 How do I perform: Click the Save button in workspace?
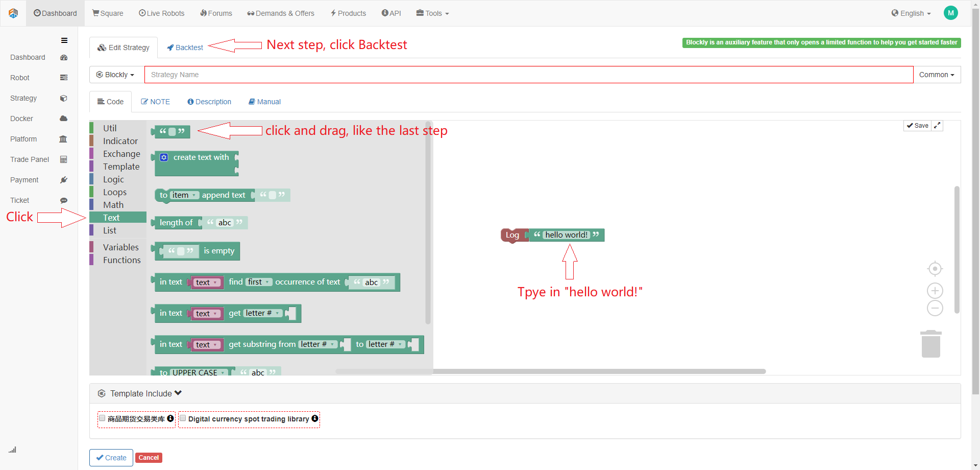click(x=917, y=126)
